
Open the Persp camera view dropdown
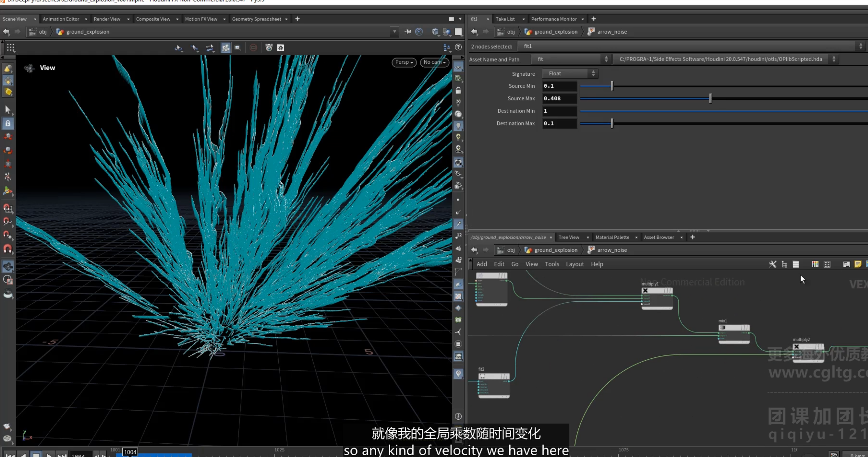tap(404, 62)
